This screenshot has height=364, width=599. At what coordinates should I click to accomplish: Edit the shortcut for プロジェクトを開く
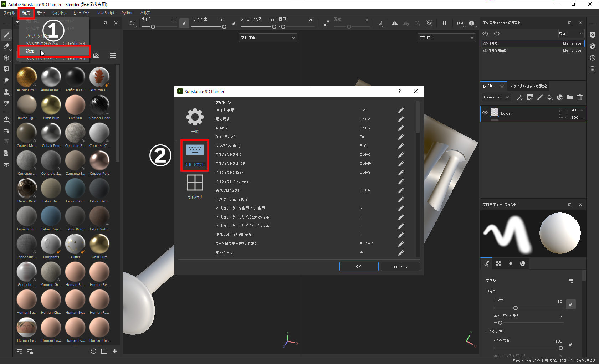(401, 155)
